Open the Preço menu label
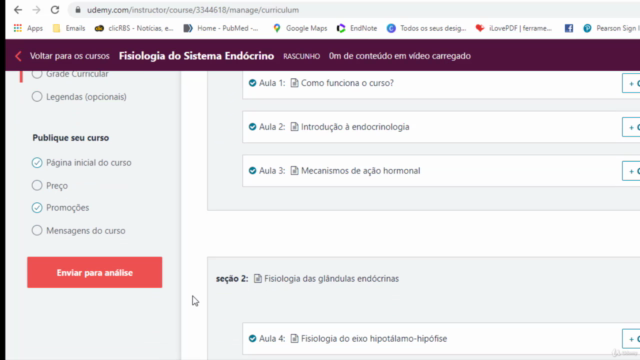 [x=57, y=186]
